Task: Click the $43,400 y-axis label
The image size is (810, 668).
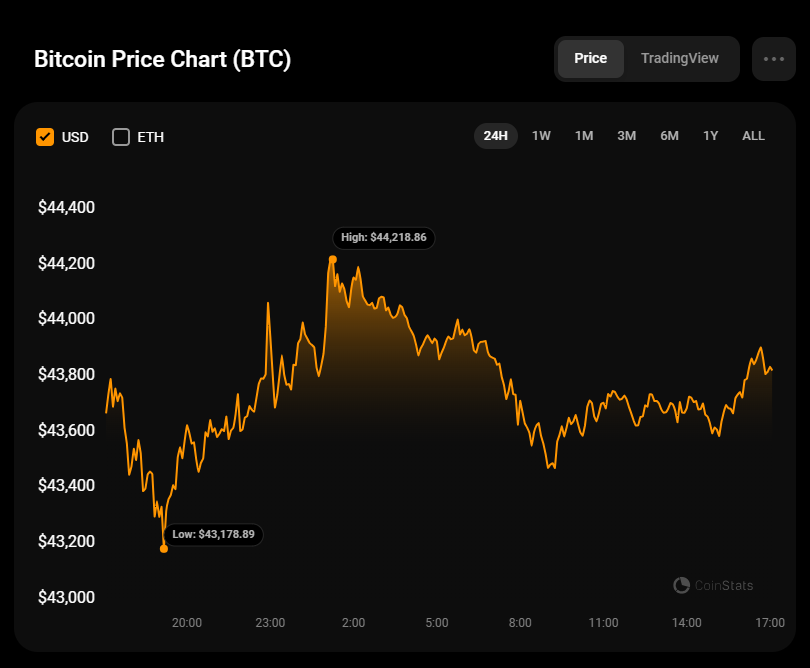Action: (66, 485)
